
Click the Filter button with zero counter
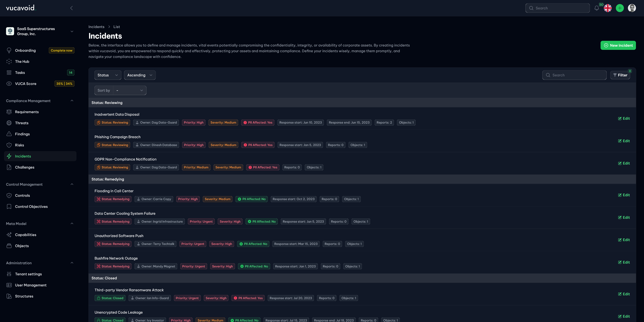click(x=620, y=75)
